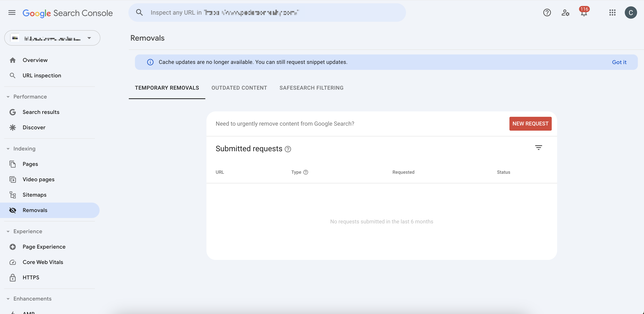Open the account avatar C

point(631,13)
